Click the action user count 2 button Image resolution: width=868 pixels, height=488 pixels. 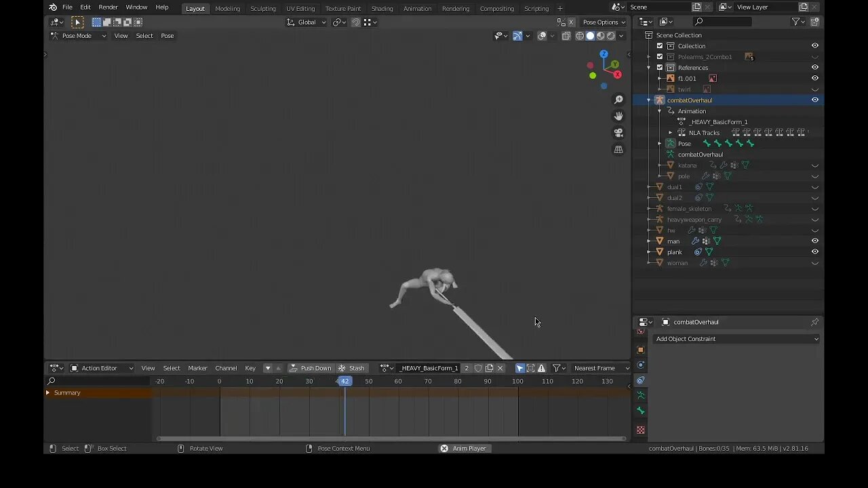tap(466, 368)
